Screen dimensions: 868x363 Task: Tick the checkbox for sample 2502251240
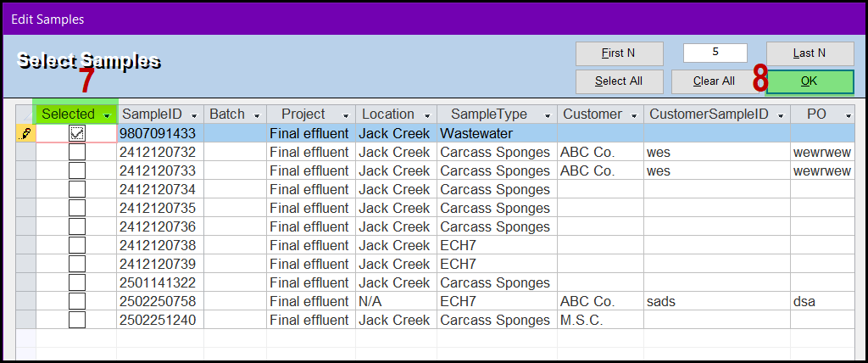click(77, 320)
